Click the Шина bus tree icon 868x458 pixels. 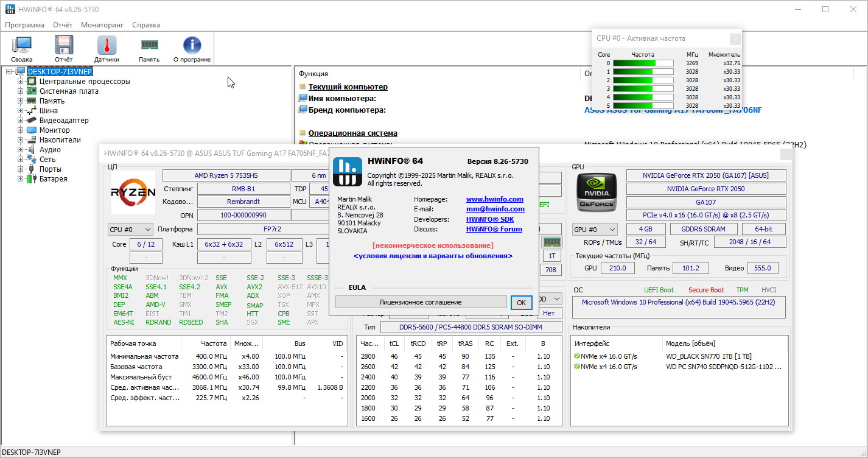32,111
